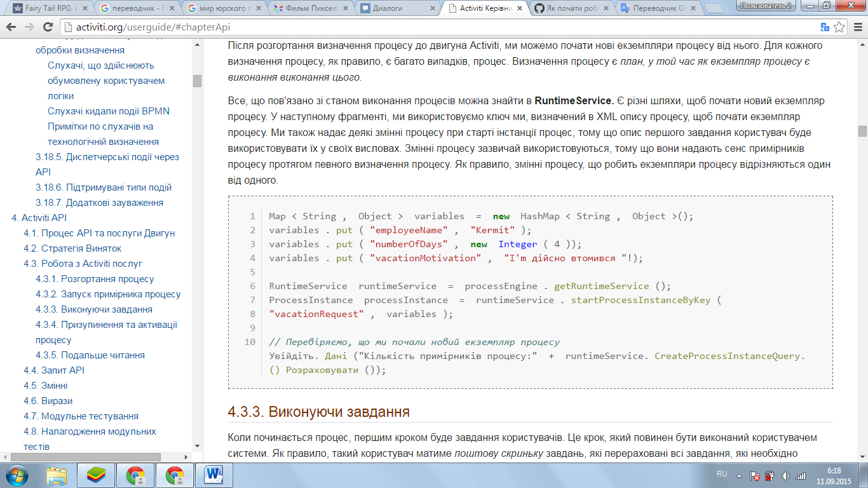Open the RU language input selector
Image resolution: width=868 pixels, height=488 pixels.
(x=722, y=475)
